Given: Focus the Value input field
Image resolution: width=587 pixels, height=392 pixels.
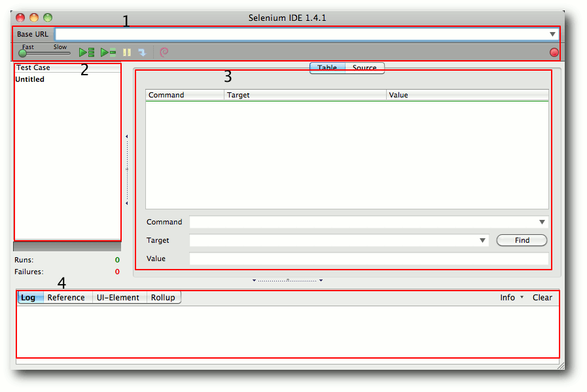Looking at the screenshot, I should 368,258.
